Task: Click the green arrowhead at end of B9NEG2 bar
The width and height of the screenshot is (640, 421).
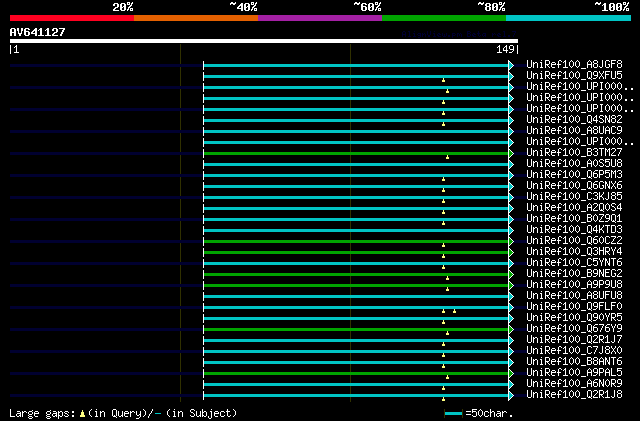Action: coord(511,275)
